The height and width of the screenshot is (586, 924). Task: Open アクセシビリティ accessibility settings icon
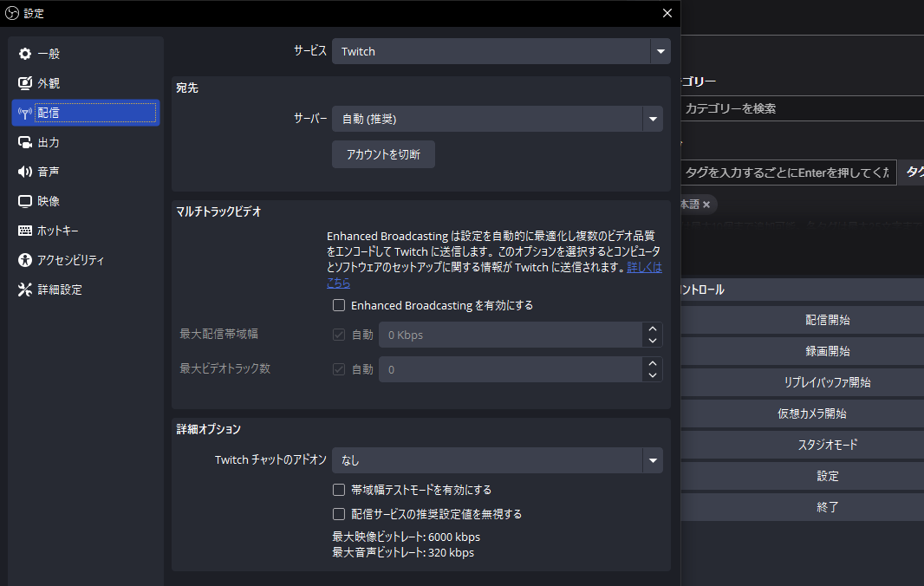tap(24, 259)
